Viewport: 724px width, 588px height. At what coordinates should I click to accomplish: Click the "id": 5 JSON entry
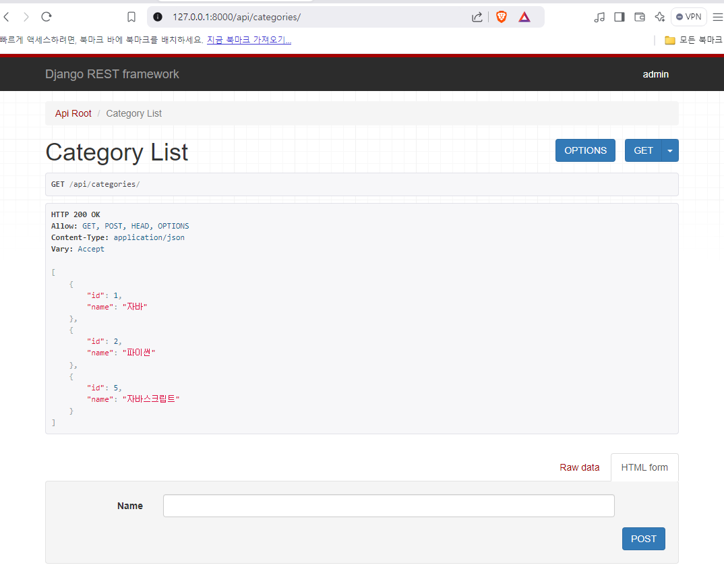(x=104, y=388)
